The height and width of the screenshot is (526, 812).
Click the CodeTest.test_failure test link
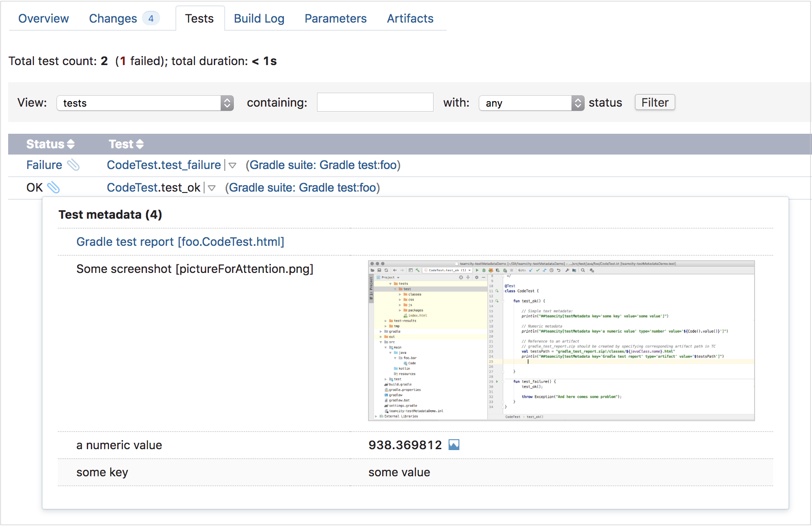pos(164,165)
